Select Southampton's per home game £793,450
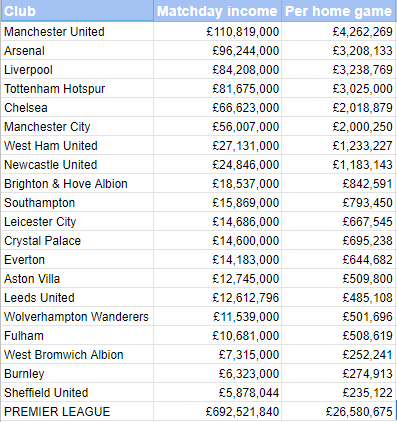This screenshot has width=397, height=422. (x=339, y=203)
